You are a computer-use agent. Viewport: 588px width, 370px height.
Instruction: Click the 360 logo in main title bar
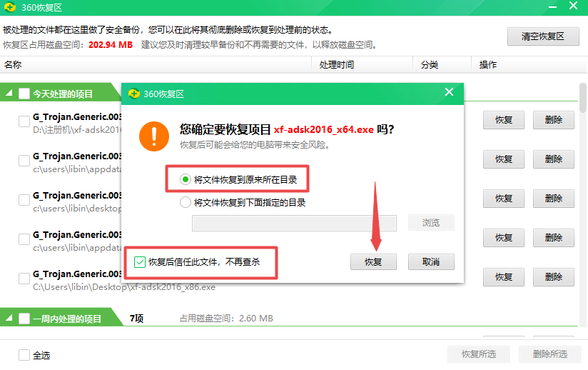[10, 7]
